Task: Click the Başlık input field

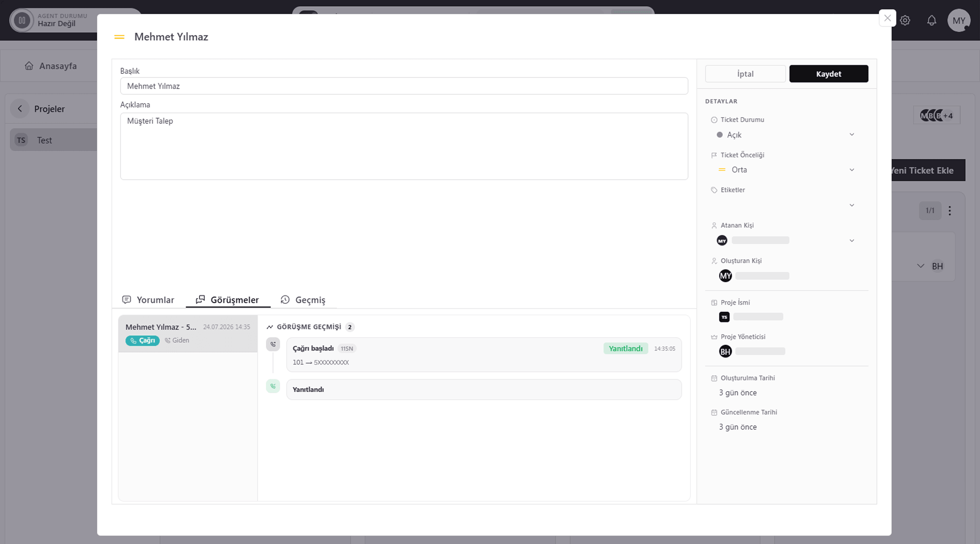Action: click(404, 86)
